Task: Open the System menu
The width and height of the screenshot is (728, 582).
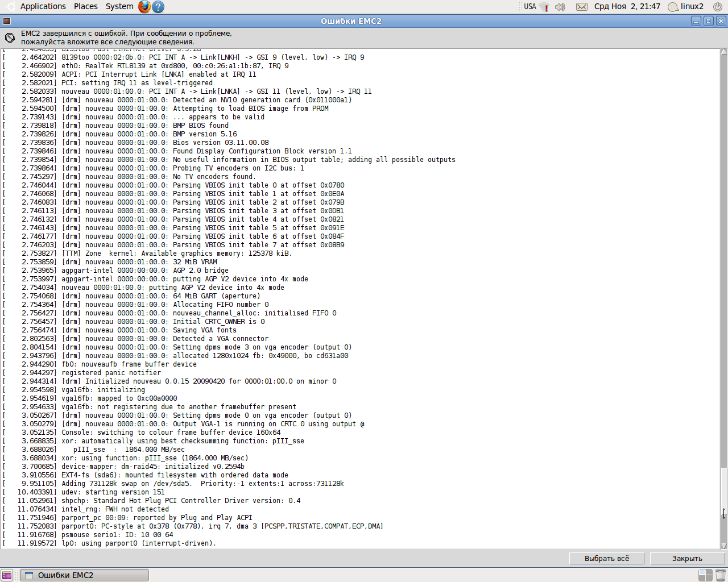Action: [119, 6]
